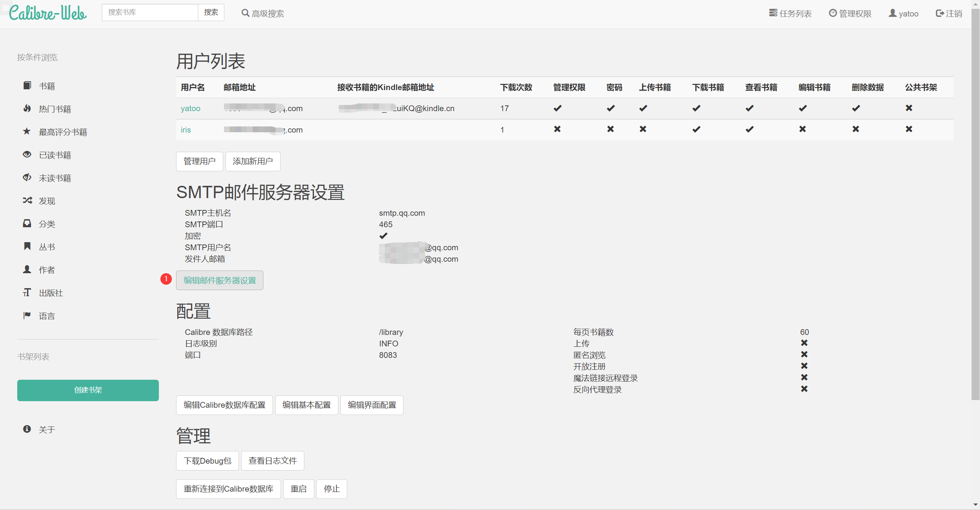Click the star icon for 最高评分书籍
The height and width of the screenshot is (510, 980).
(x=27, y=131)
